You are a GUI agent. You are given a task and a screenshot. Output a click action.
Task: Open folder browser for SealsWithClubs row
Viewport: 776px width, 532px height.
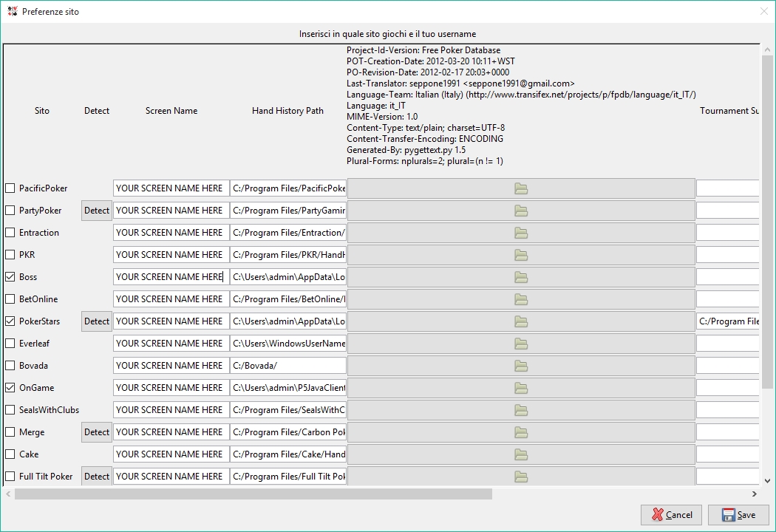(521, 410)
